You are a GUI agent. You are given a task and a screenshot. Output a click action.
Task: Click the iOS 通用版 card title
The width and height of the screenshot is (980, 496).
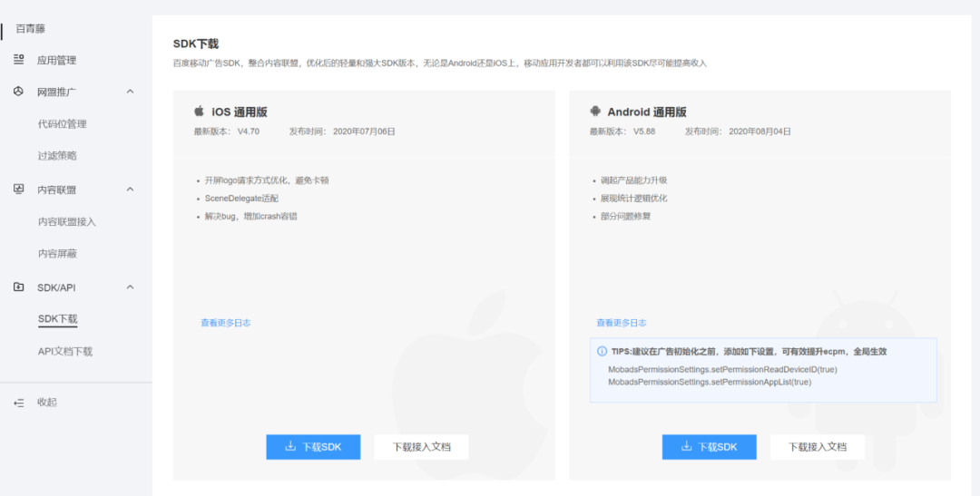[240, 112]
